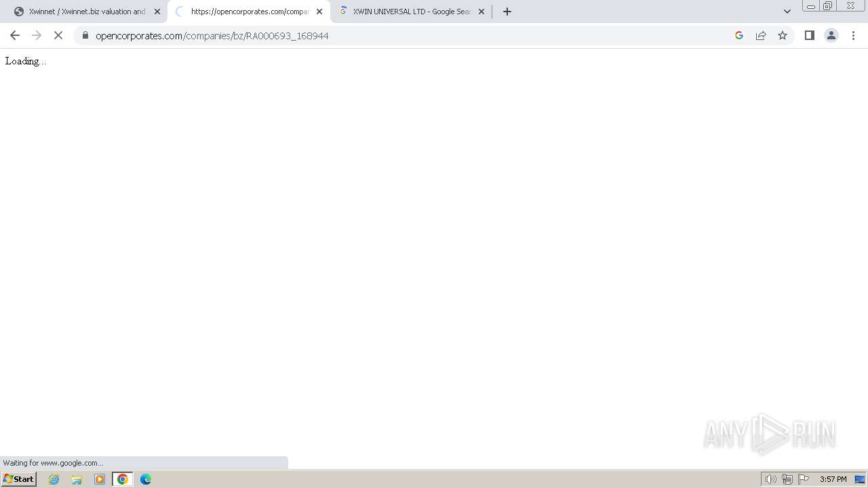The image size is (868, 488).
Task: Open File Explorer from taskbar
Action: [x=77, y=479]
